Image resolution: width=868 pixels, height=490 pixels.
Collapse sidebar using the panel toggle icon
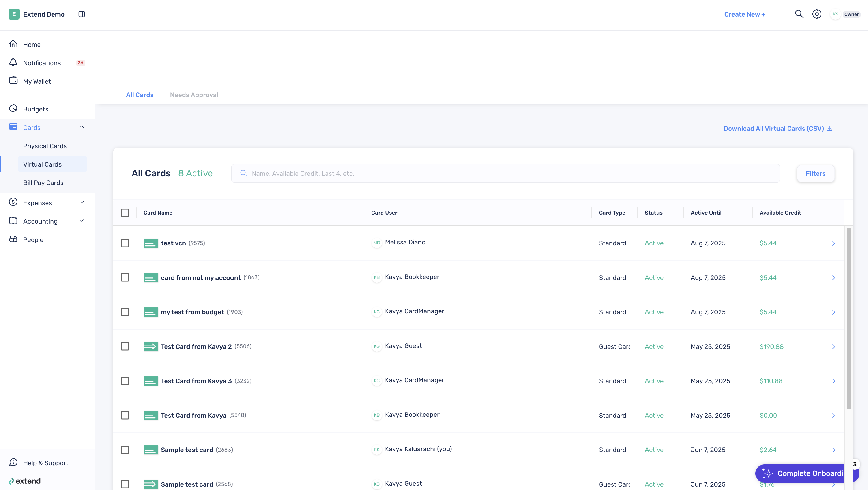click(x=81, y=14)
